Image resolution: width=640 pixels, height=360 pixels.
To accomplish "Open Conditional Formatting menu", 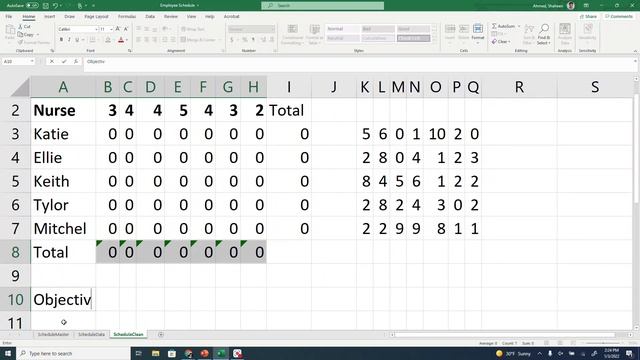I will [x=292, y=35].
